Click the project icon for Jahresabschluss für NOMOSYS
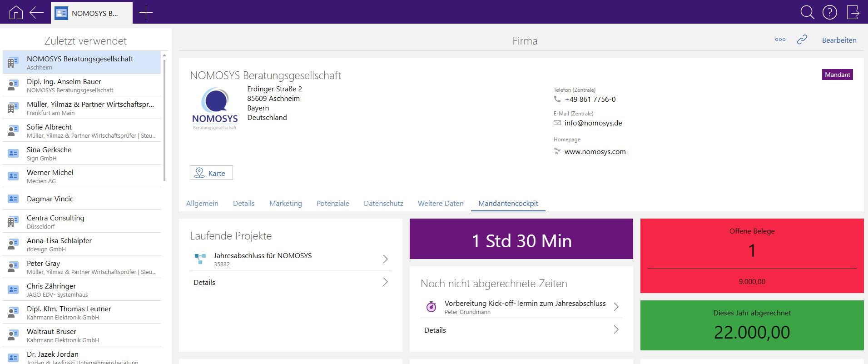The width and height of the screenshot is (868, 364). [x=200, y=259]
